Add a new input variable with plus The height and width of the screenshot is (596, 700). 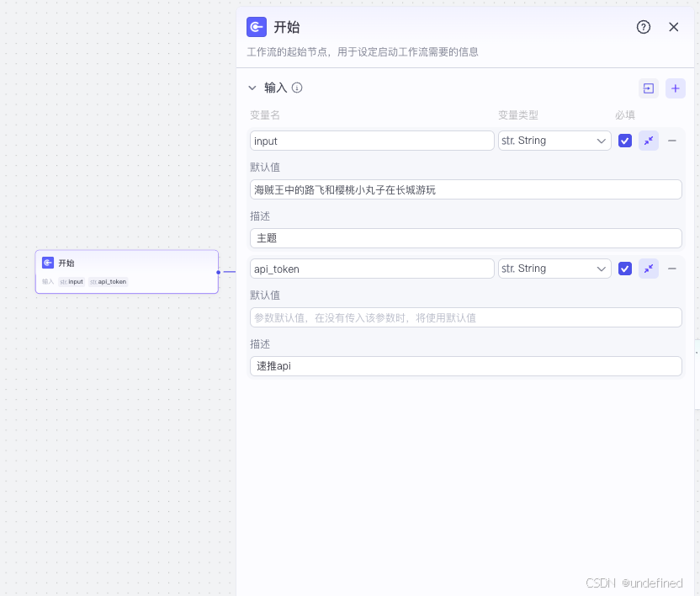click(x=675, y=88)
